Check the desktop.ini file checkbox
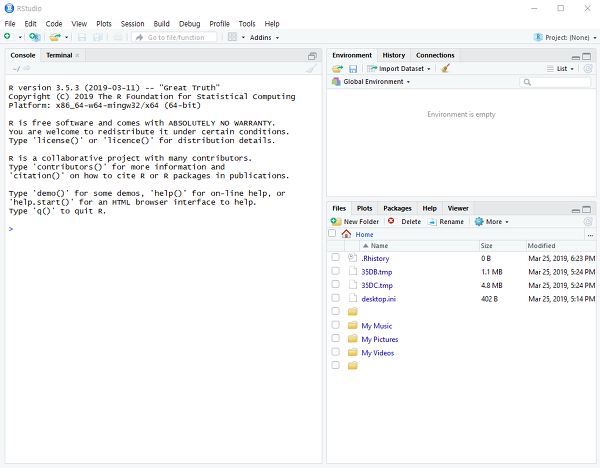Screen dimensions: 600x468 (x=335, y=298)
